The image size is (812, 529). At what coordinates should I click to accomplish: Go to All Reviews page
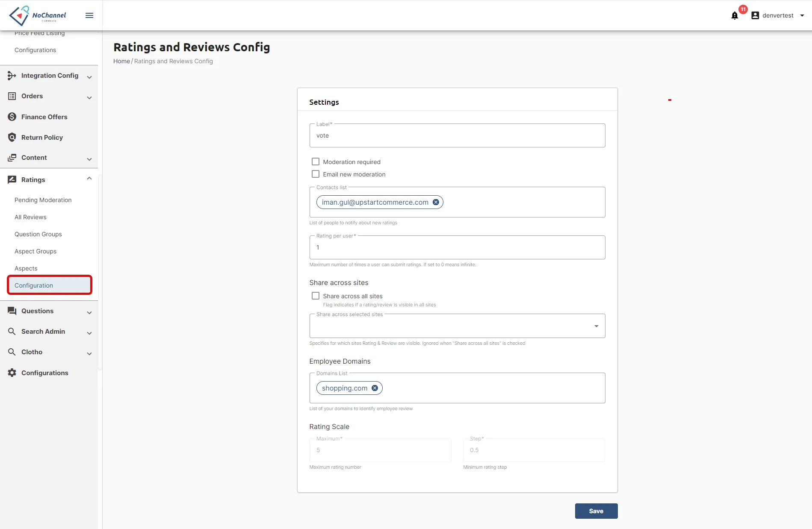tap(30, 217)
